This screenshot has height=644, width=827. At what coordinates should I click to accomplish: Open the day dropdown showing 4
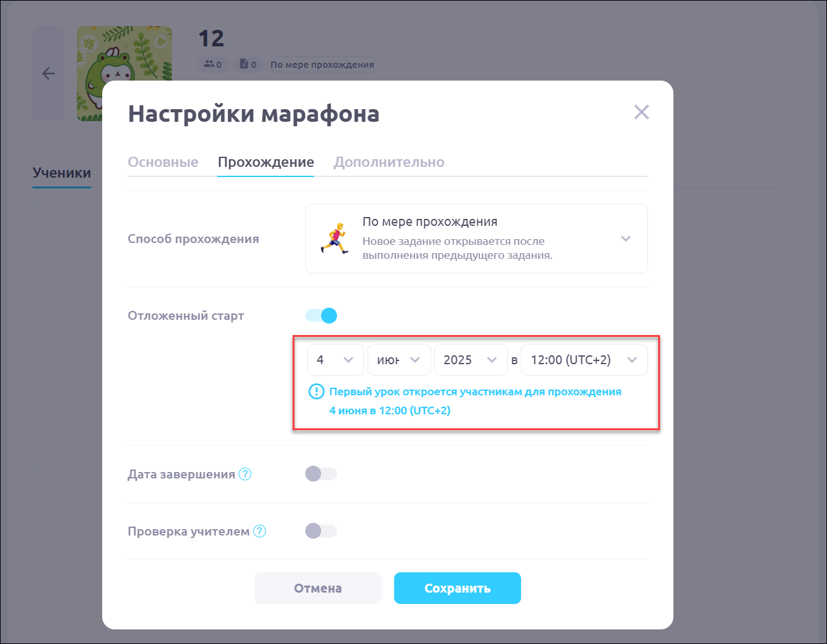click(336, 360)
